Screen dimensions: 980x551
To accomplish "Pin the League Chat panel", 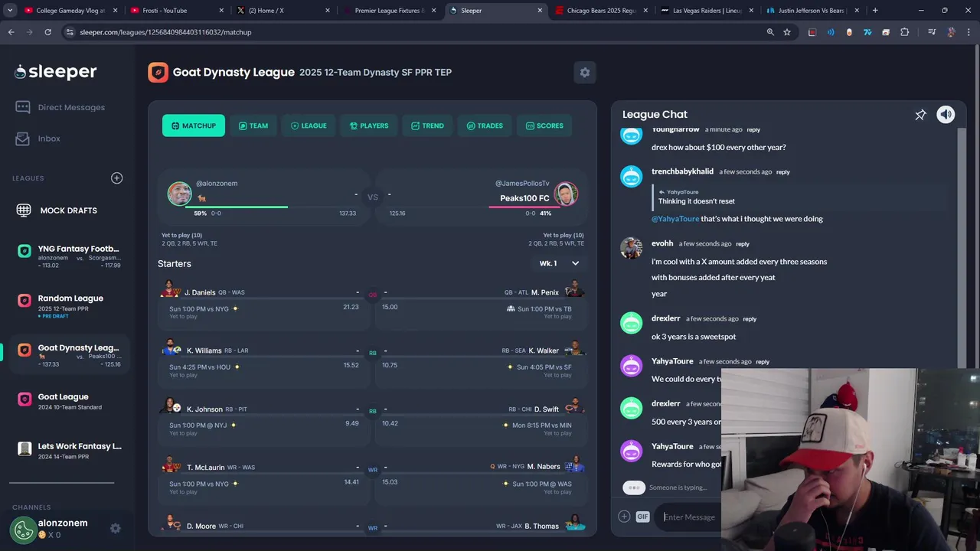I will click(x=920, y=115).
